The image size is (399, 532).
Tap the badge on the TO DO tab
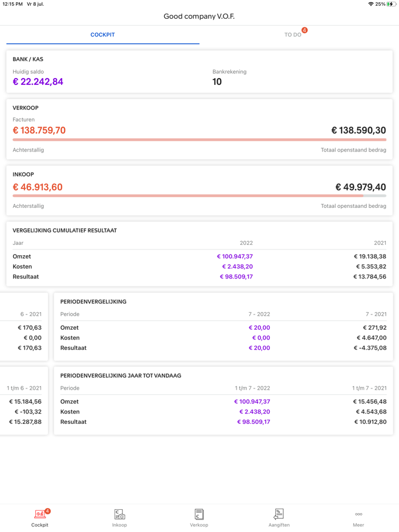point(303,31)
